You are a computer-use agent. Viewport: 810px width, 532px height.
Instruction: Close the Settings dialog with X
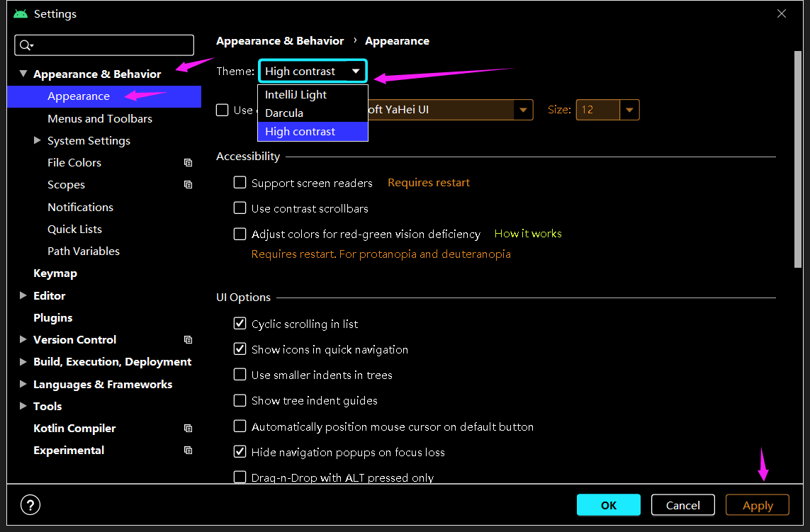pos(782,13)
